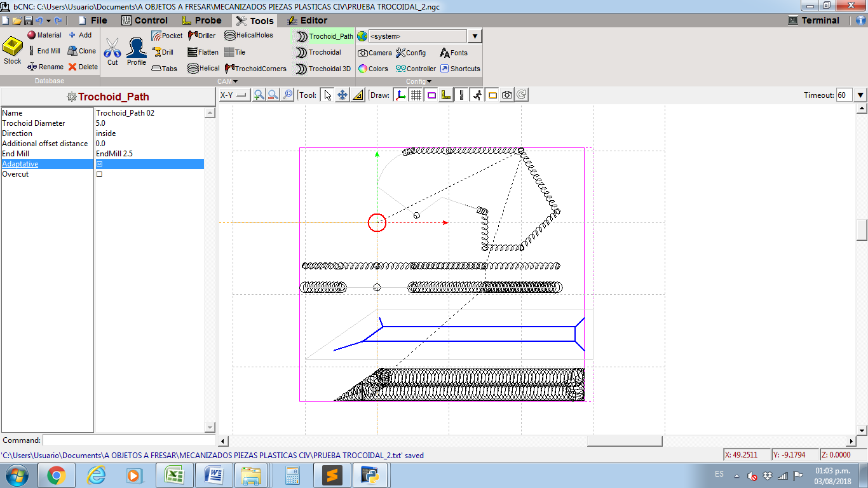This screenshot has height=488, width=868.
Task: Activate the zoom in magnifier
Action: (x=259, y=95)
